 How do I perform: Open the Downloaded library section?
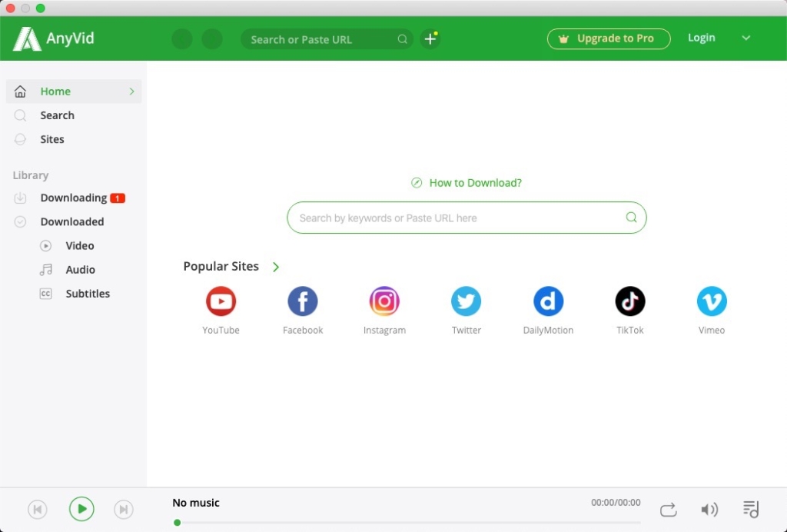click(74, 222)
